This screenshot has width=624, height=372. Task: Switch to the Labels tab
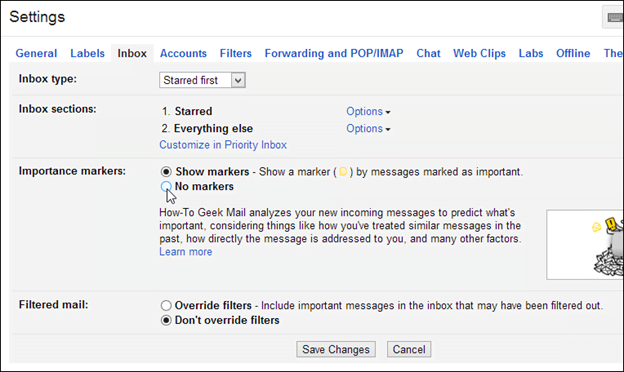pos(88,53)
